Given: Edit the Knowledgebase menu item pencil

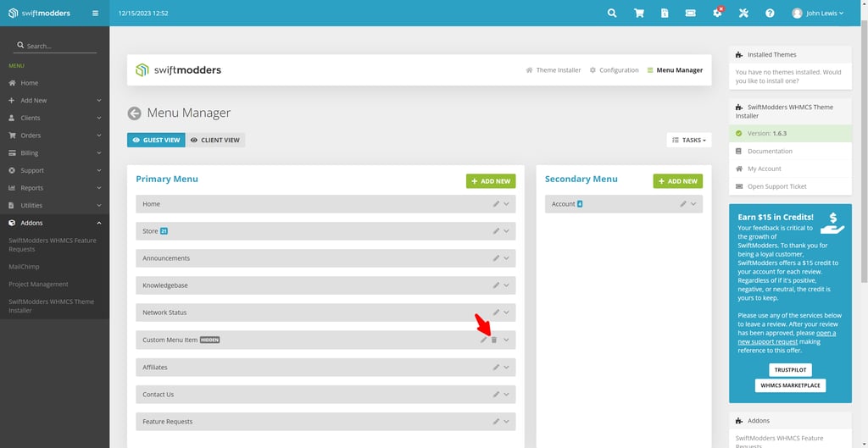Looking at the screenshot, I should tap(496, 285).
